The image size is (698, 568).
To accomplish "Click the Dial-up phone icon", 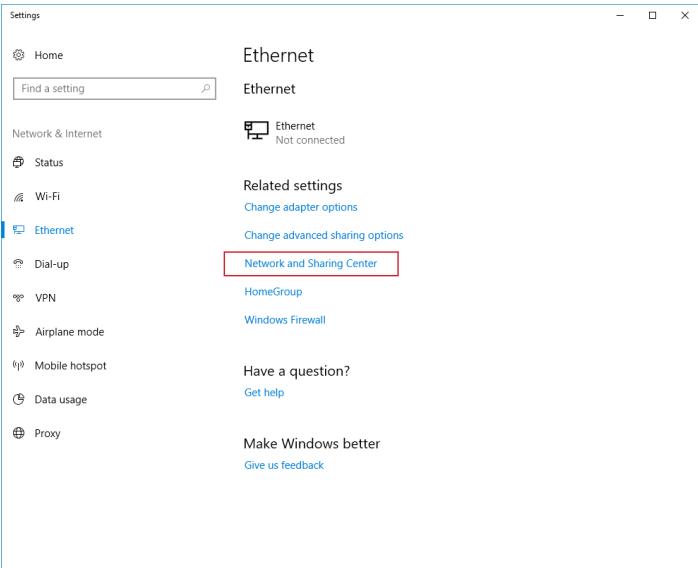I will (19, 264).
